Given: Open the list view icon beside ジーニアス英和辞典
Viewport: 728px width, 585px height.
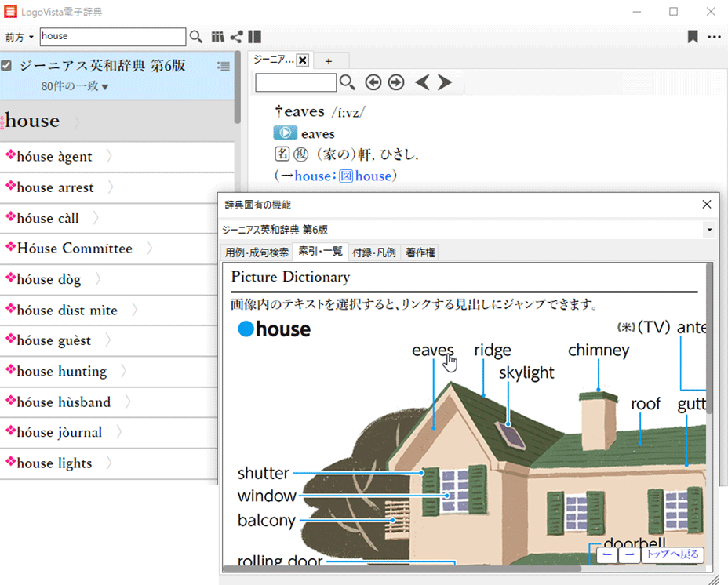Looking at the screenshot, I should (223, 67).
